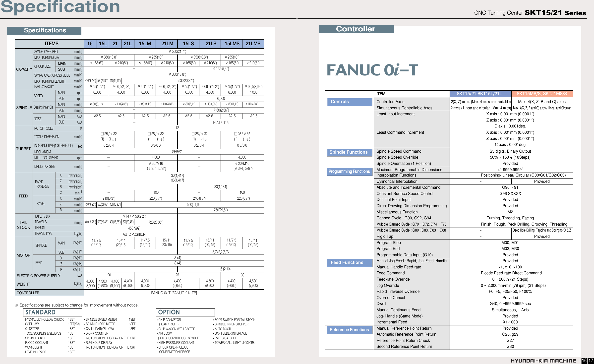Click the Rigid Tap item
This screenshot has height=364, width=594.
(385, 236)
